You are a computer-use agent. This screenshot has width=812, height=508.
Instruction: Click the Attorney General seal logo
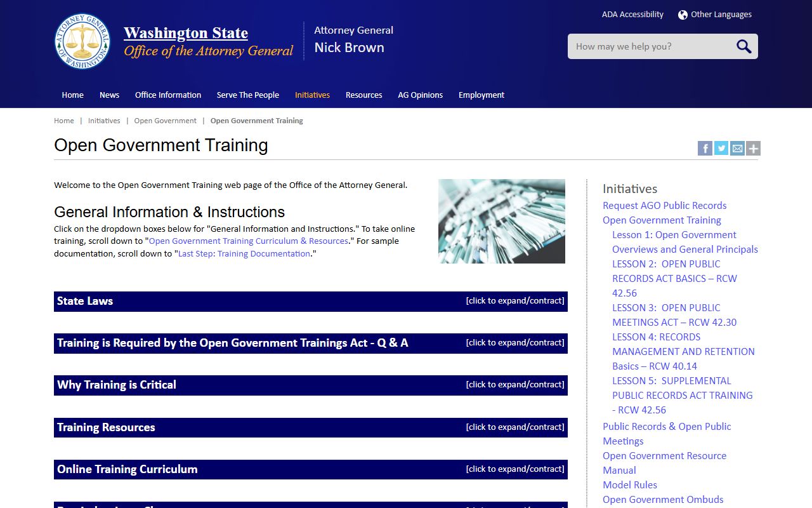point(82,41)
